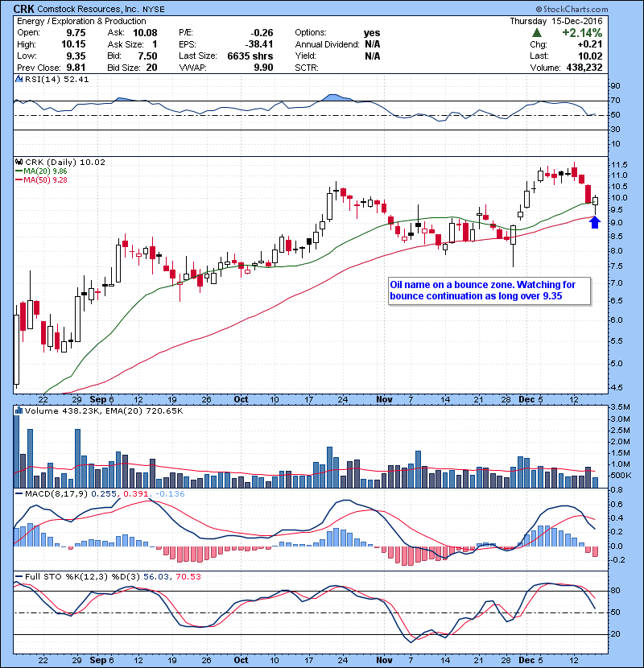Click the 0.8 level on MACD axis
This screenshot has height=668, width=644.
[x=617, y=490]
